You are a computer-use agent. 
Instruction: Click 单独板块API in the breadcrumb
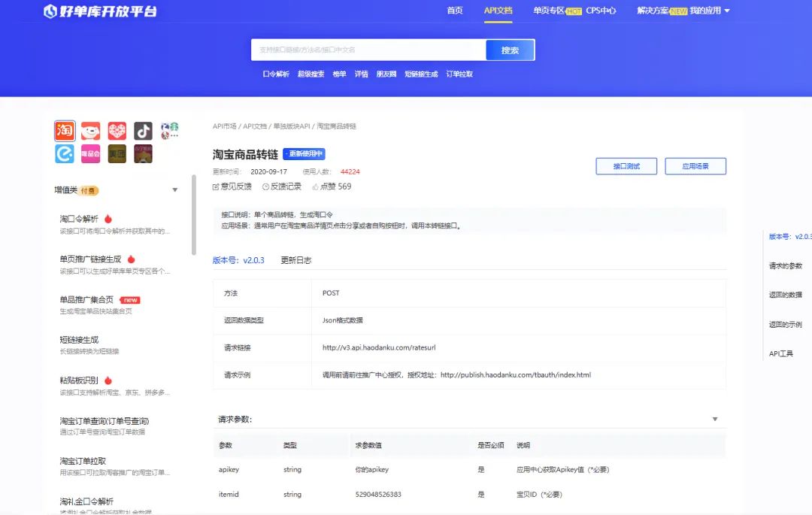(x=292, y=126)
